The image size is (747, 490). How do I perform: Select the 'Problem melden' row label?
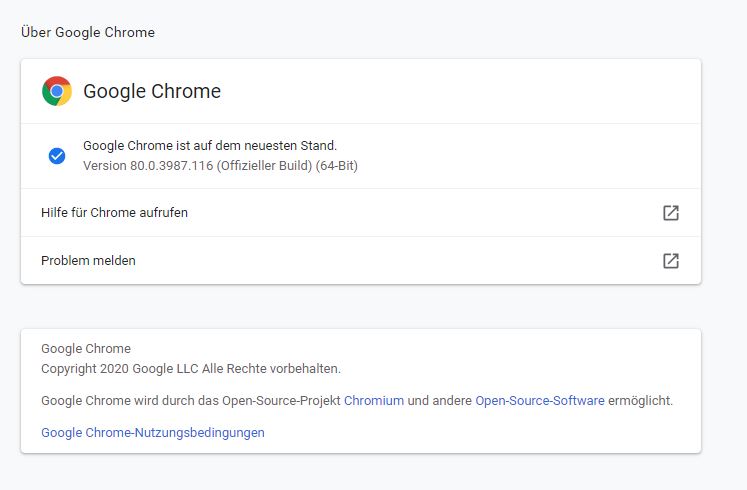[88, 261]
